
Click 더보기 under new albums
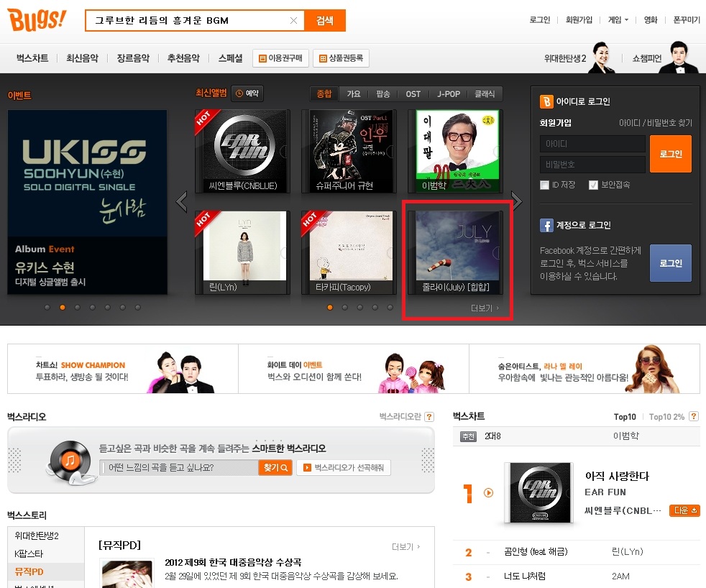(485, 308)
